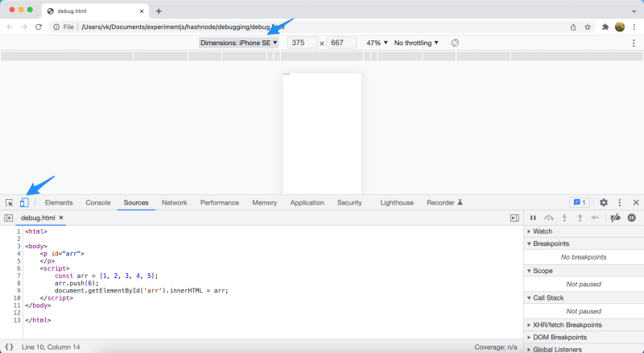Screen dimensions: 644x353
Task: Collapse the Breakpoints section
Action: [584, 243]
